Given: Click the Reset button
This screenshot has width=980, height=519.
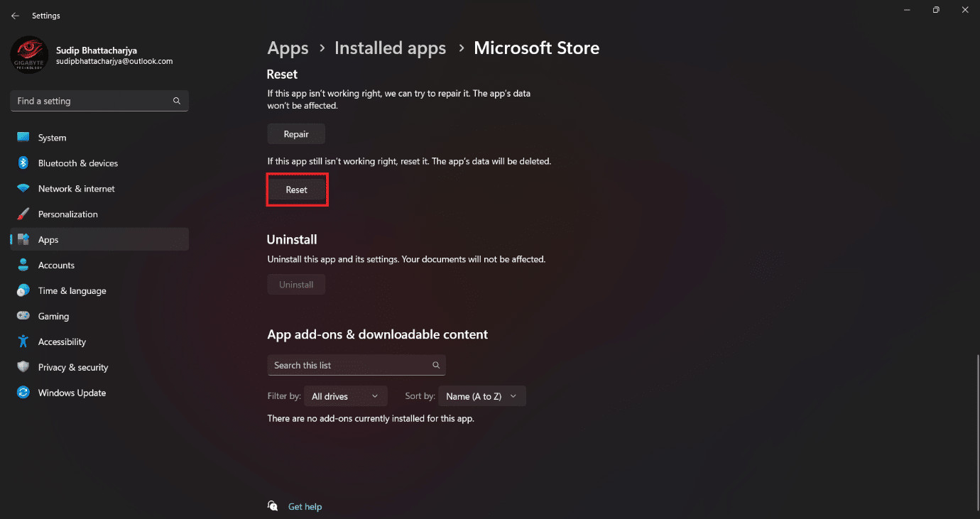Looking at the screenshot, I should [297, 189].
